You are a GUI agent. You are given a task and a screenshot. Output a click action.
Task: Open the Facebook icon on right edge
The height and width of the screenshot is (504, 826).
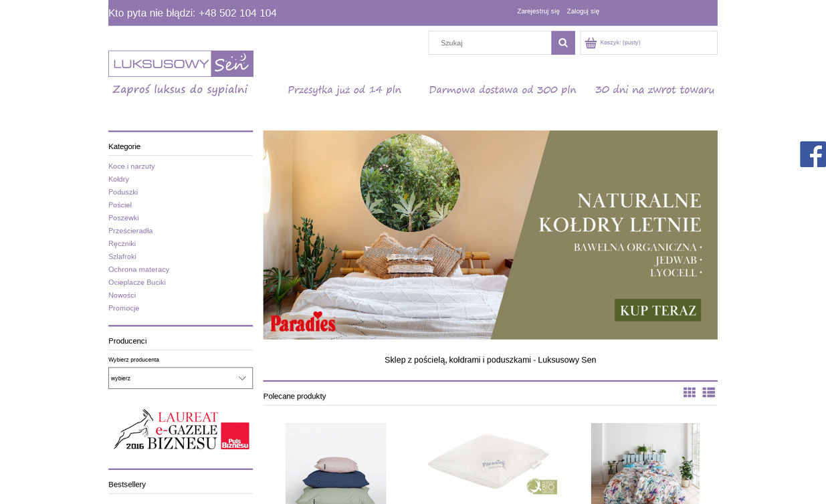tap(813, 154)
